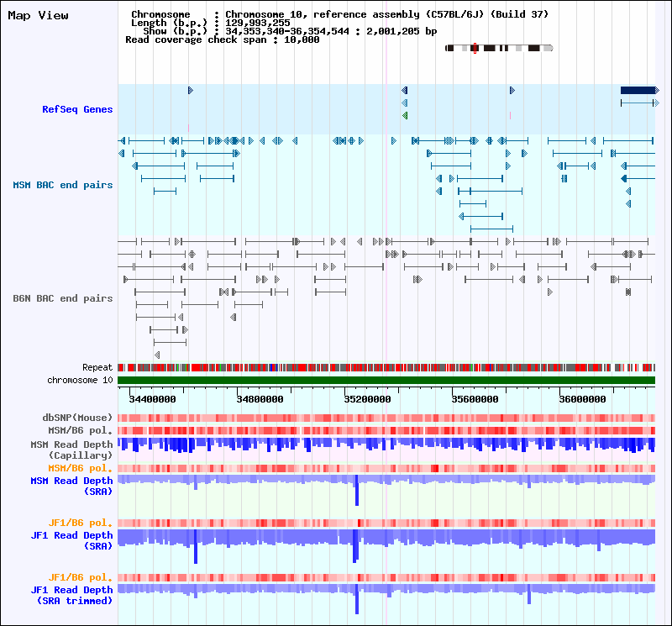The image size is (672, 626).
Task: Click axis position label 34800000
Action: coord(260,399)
